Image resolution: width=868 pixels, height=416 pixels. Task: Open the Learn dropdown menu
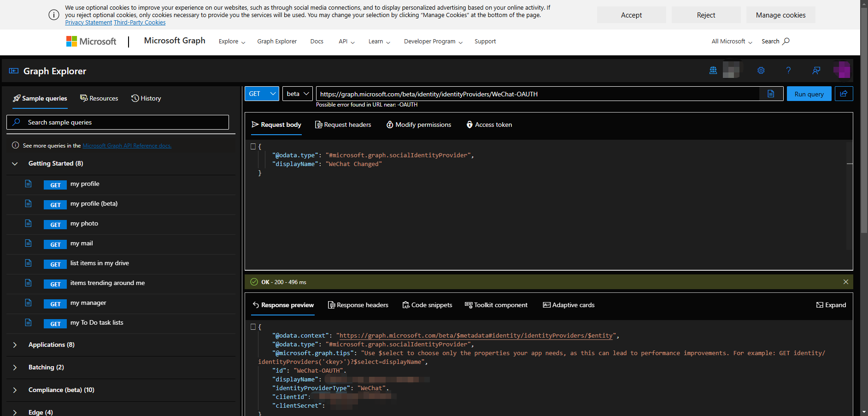379,42
